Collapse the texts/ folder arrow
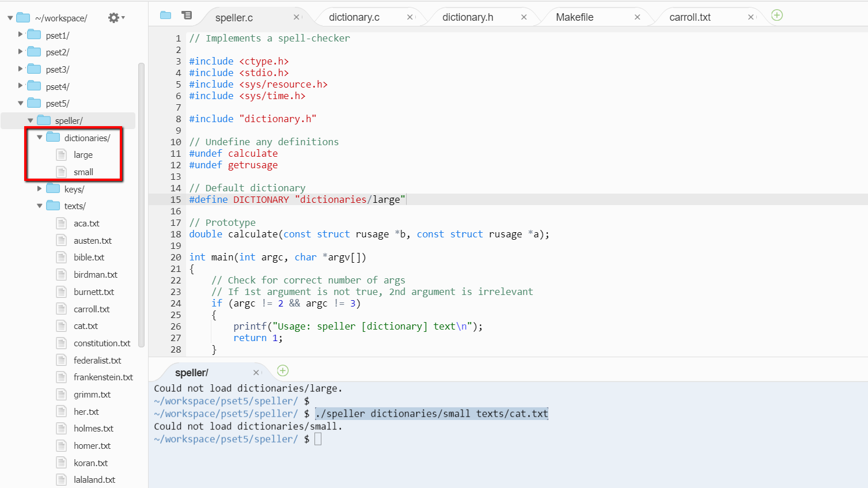This screenshot has width=868, height=488. (x=39, y=206)
